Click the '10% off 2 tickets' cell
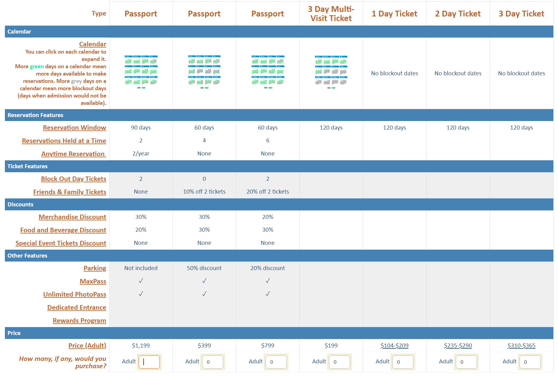Screen dimensions: 558x392 click(x=204, y=192)
